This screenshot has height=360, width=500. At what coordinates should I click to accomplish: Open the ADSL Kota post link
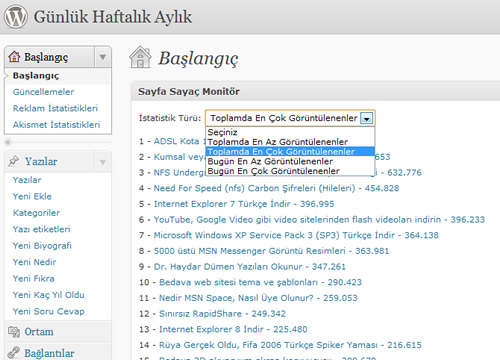click(179, 141)
